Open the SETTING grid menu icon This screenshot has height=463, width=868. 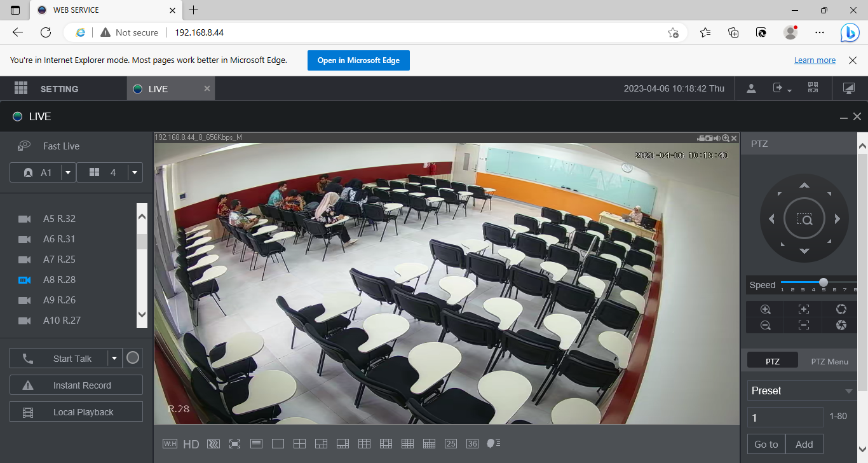pos(21,88)
